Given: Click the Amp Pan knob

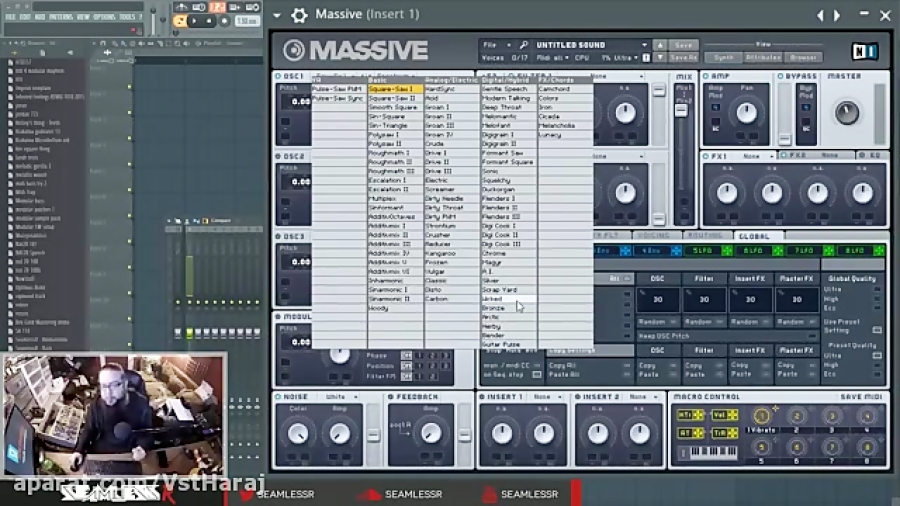Looking at the screenshot, I should (x=746, y=113).
